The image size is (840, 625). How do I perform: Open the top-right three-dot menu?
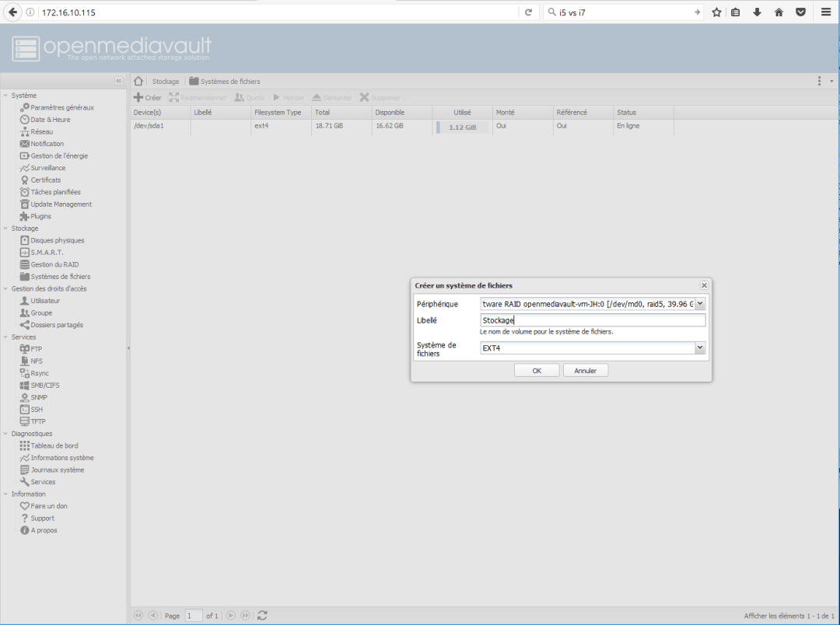[819, 81]
